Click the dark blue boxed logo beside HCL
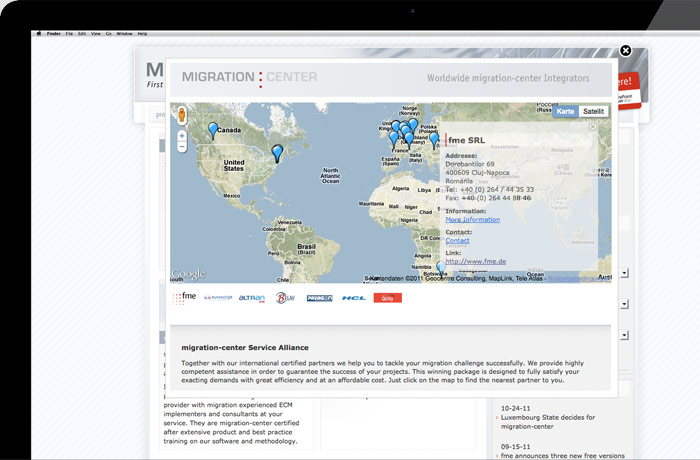 click(320, 298)
